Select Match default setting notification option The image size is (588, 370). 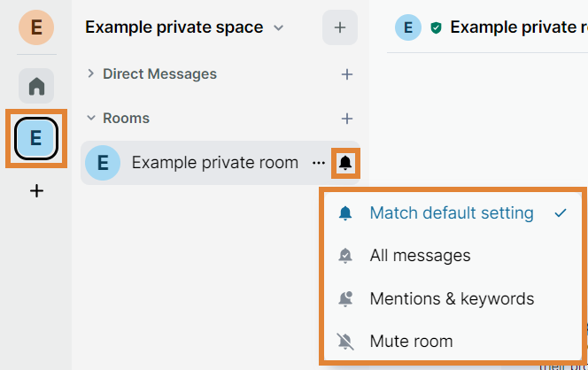(451, 213)
